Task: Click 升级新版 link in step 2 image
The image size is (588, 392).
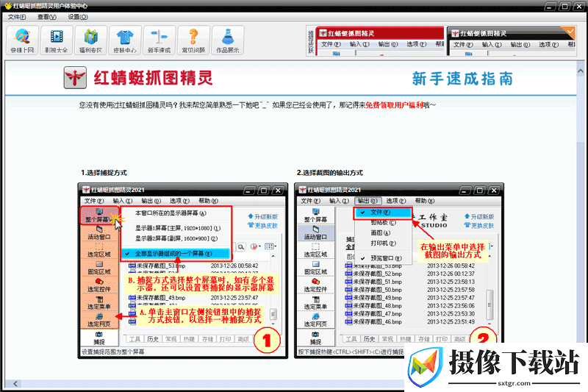Action: point(479,217)
